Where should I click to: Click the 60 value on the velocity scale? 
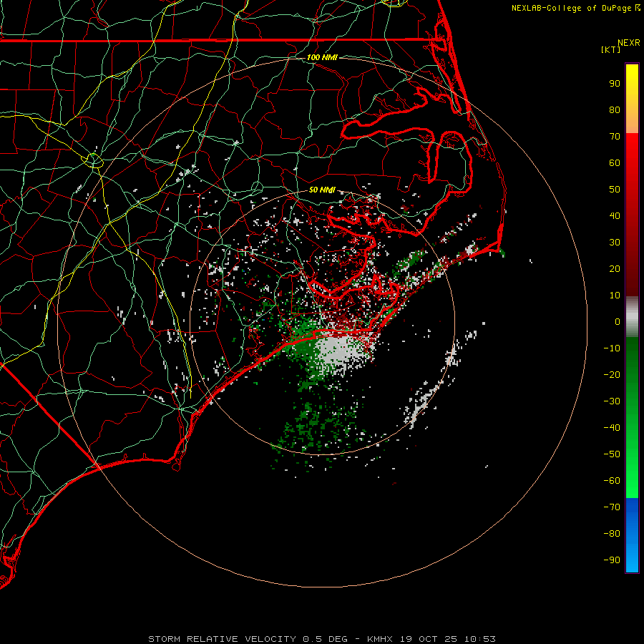[x=615, y=163]
